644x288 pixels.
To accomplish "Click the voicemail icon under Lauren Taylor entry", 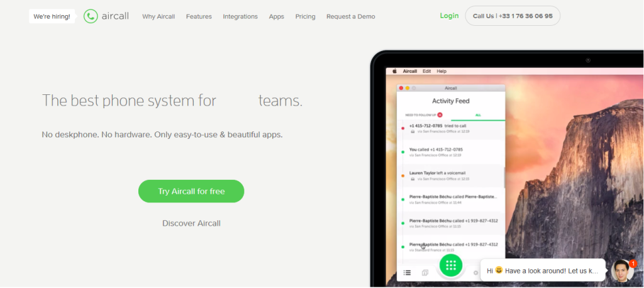I will click(x=413, y=179).
